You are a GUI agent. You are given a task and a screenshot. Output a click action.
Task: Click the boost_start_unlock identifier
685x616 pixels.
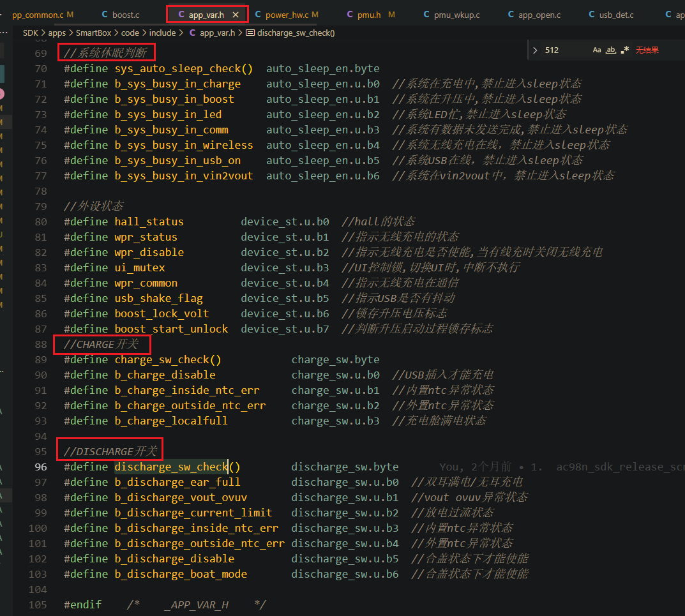coord(171,329)
